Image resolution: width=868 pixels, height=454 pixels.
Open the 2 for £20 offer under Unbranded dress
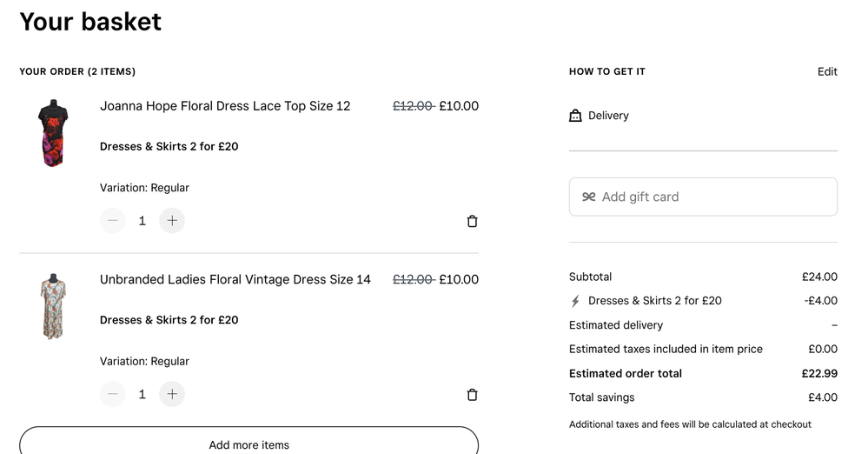[169, 320]
